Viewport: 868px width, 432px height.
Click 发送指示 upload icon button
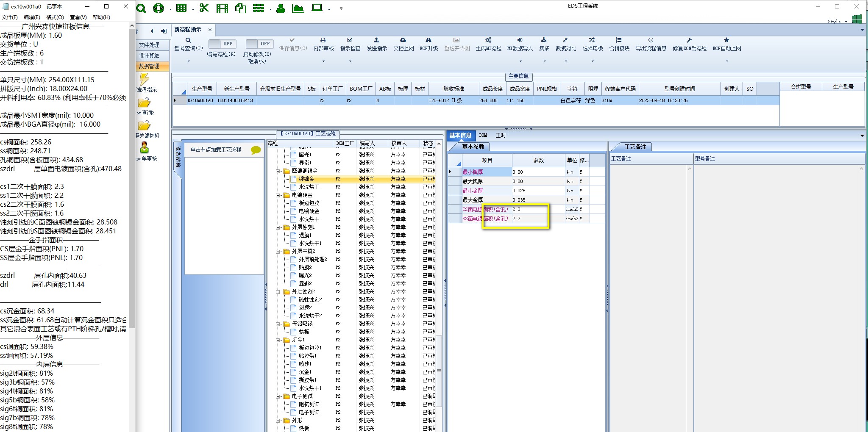377,44
